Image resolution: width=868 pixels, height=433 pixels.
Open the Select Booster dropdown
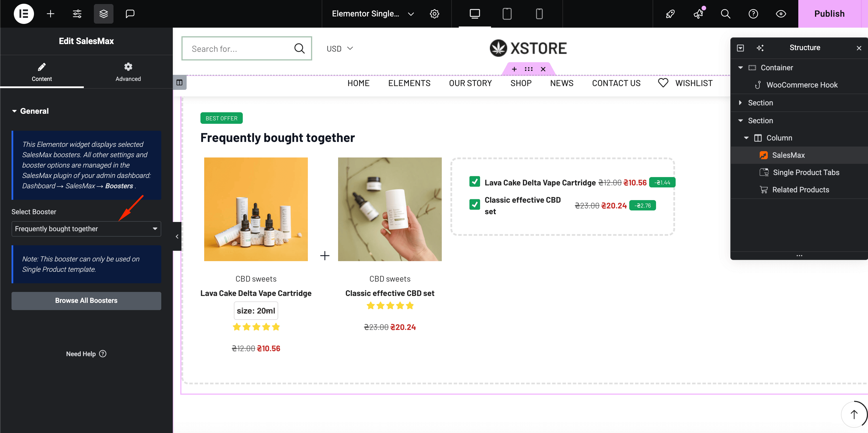pyautogui.click(x=86, y=229)
